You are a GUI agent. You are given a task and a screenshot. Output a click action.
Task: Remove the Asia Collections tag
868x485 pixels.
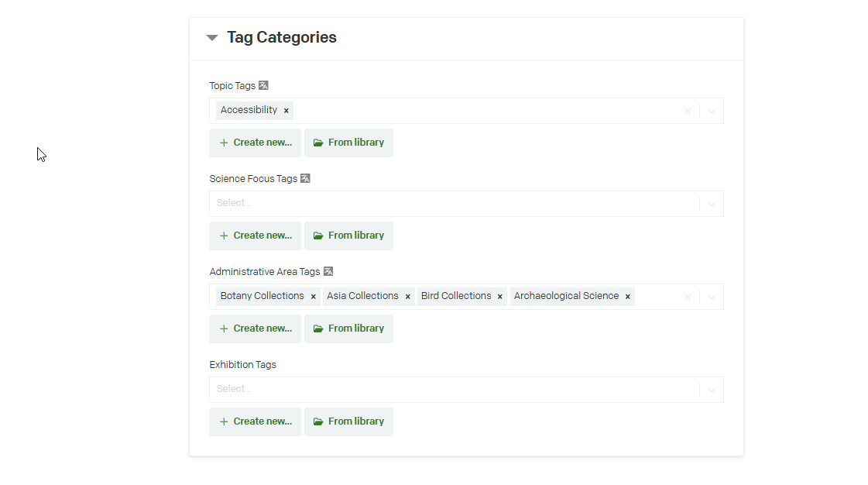click(x=408, y=297)
